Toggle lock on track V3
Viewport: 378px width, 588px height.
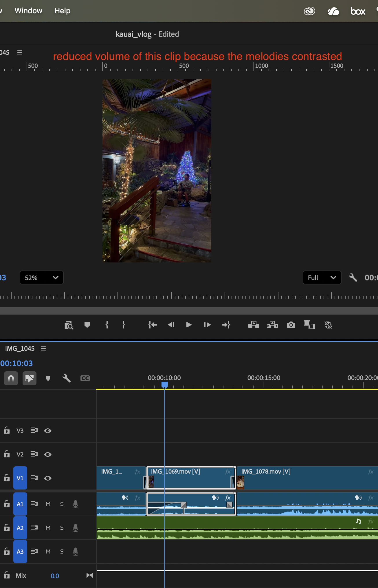tap(7, 430)
